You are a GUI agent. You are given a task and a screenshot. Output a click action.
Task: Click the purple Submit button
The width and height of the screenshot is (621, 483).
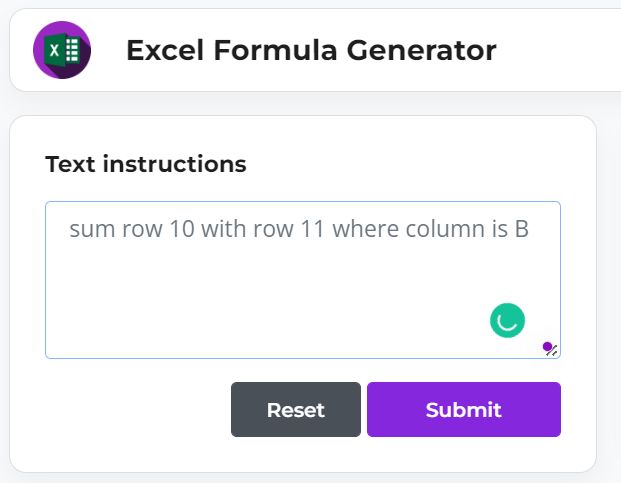[x=464, y=409]
